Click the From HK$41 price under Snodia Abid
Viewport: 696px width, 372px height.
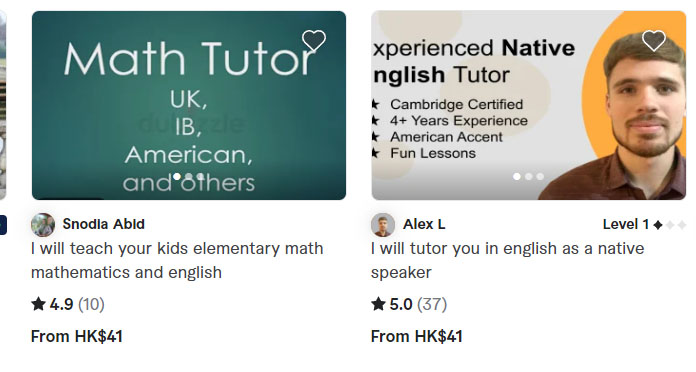click(x=77, y=336)
